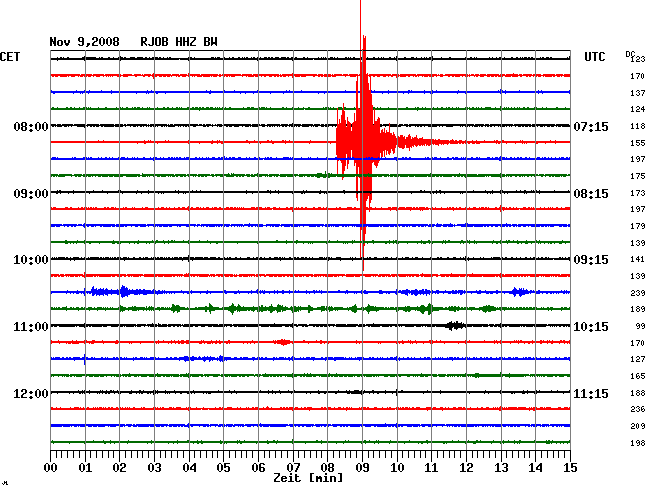Click the DC value 123
Image resolution: width=650 pixels, height=494 pixels.
pyautogui.click(x=638, y=59)
